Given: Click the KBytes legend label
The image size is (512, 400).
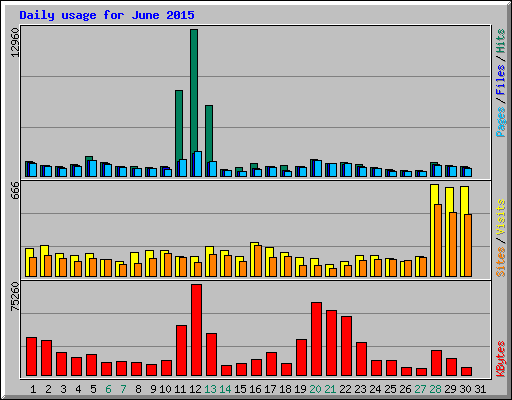Looking at the screenshot, I should pos(500,359).
